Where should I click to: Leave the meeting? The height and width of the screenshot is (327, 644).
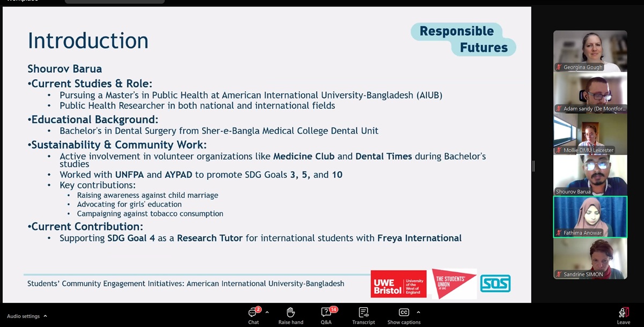[x=624, y=315]
